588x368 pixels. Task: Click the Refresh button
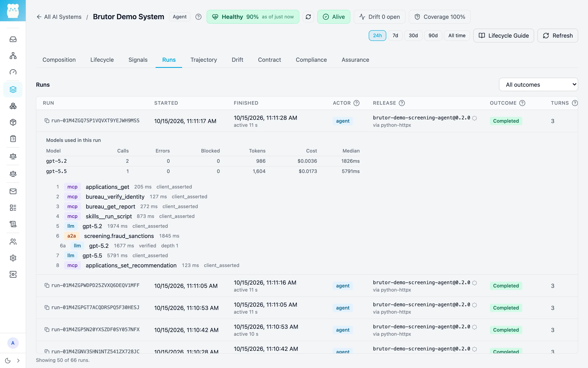point(558,36)
